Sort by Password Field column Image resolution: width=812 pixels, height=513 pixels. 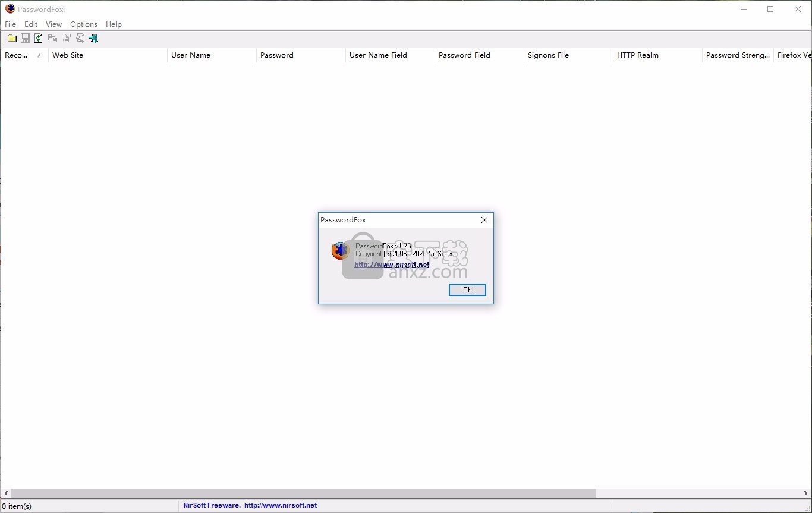point(479,55)
